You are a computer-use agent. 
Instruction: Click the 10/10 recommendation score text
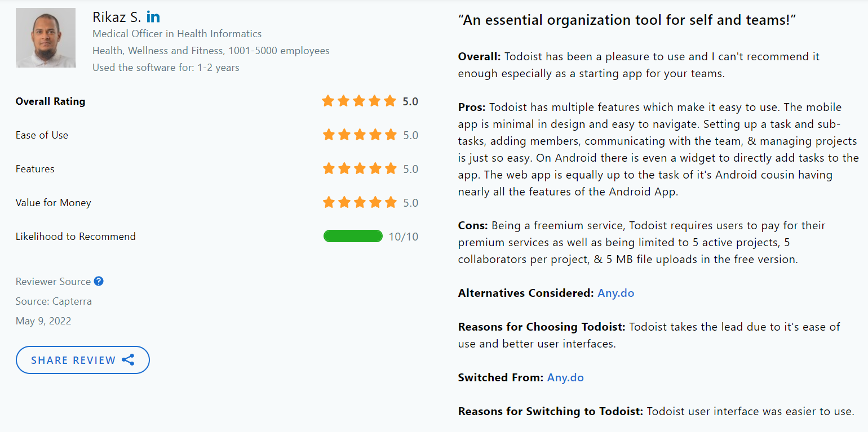pos(404,237)
